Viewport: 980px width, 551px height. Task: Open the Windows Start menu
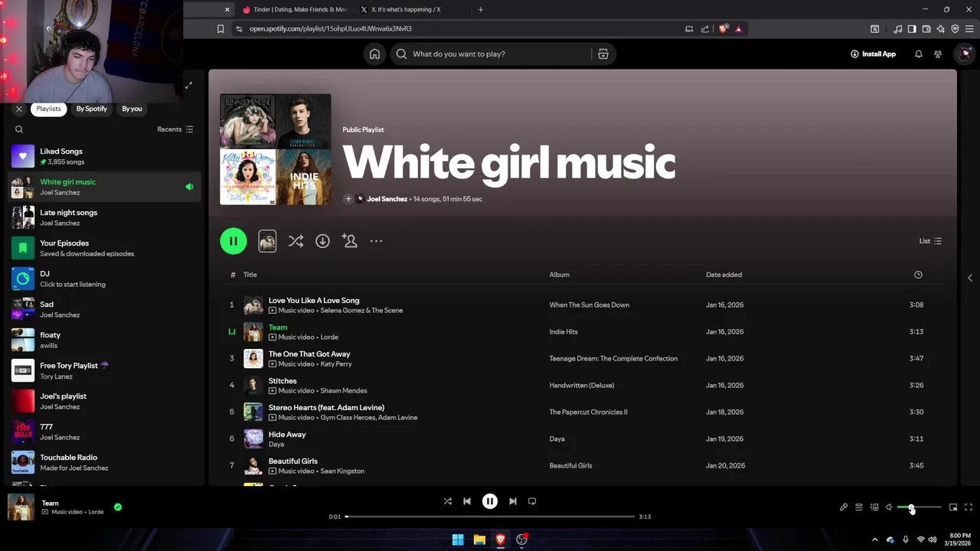458,540
